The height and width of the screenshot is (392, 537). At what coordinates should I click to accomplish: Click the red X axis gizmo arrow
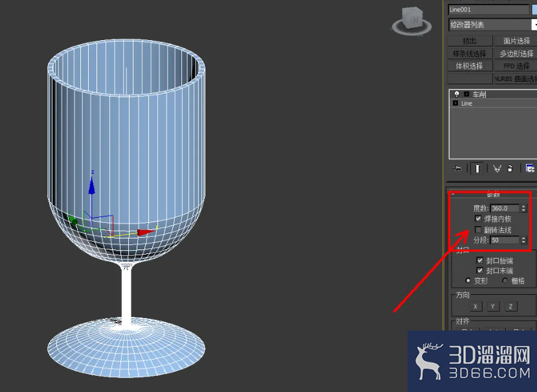pos(146,233)
